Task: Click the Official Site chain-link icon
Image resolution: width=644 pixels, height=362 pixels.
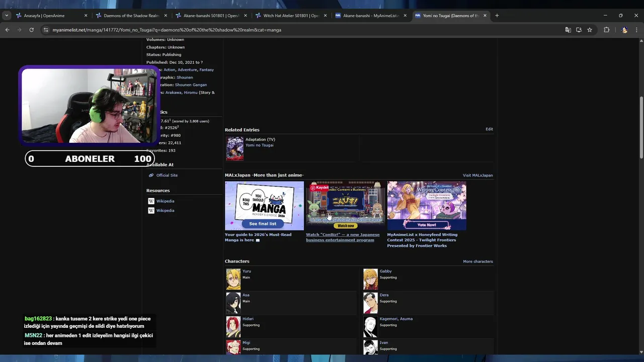Action: (x=151, y=175)
